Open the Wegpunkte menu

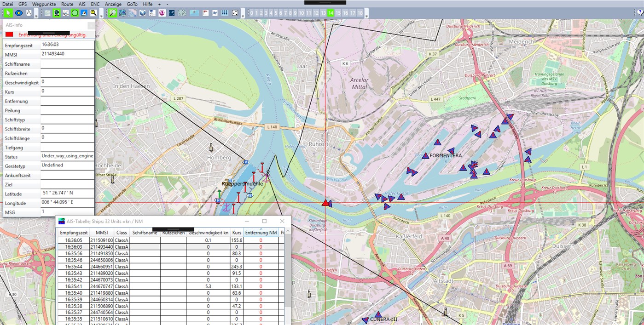(x=44, y=4)
